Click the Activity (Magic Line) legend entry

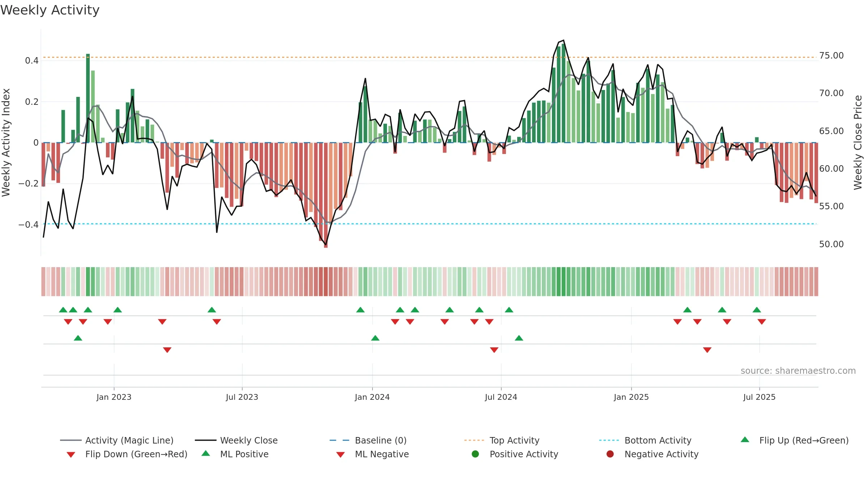coord(117,440)
